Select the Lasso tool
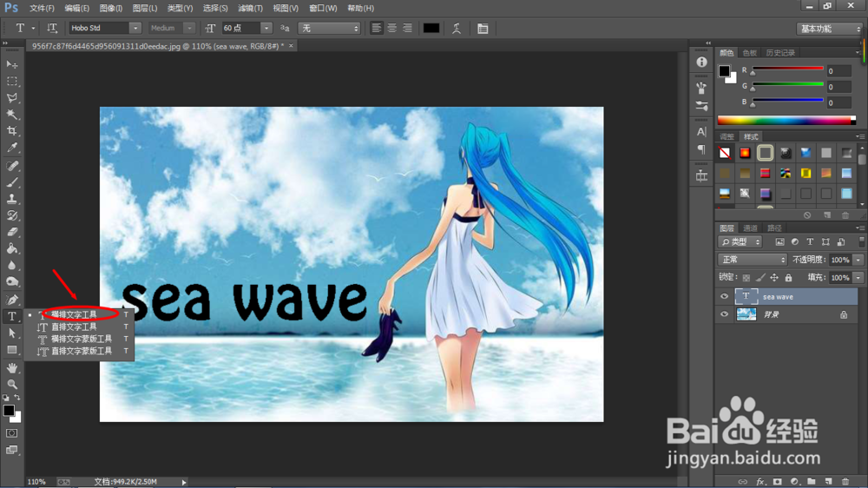 pyautogui.click(x=11, y=98)
